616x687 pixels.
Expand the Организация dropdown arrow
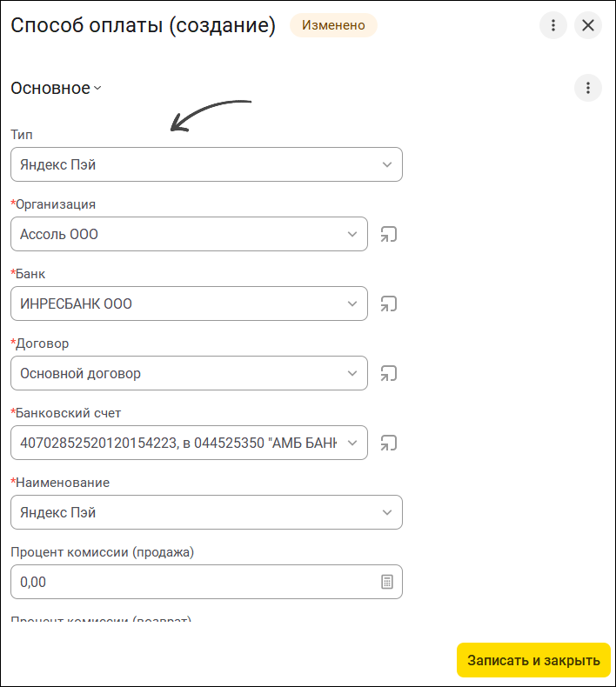pos(352,234)
